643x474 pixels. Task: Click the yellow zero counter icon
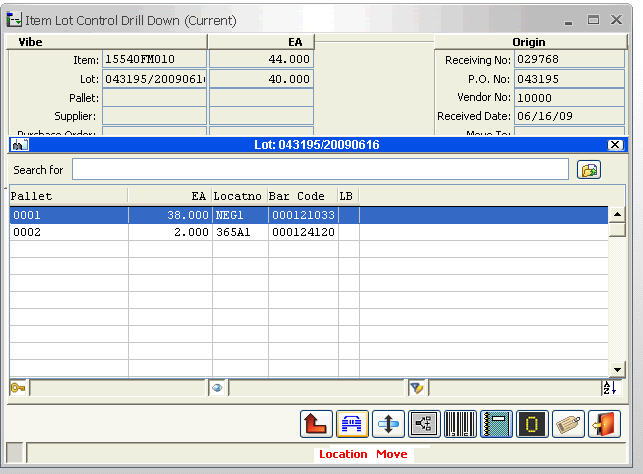pos(532,424)
